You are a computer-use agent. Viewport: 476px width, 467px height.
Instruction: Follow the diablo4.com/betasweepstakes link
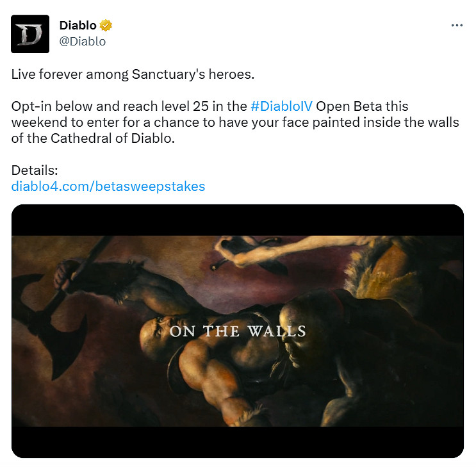click(108, 186)
